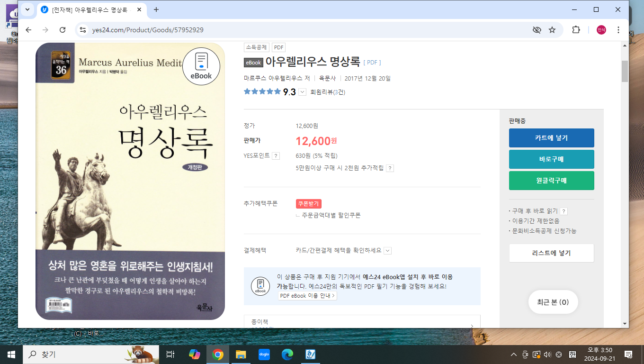Open the notification center icon
Screen dimensions: 644x364
point(628,355)
